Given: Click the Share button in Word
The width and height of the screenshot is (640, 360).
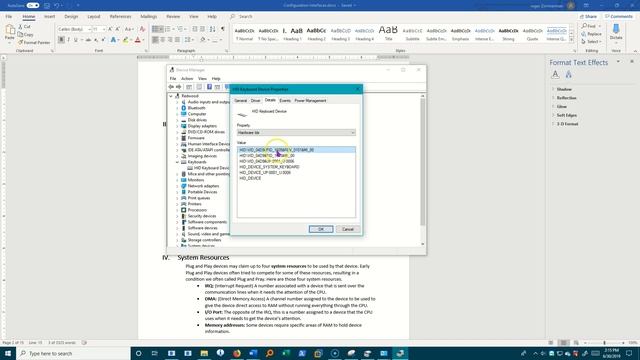Looking at the screenshot, I should click(x=589, y=16).
